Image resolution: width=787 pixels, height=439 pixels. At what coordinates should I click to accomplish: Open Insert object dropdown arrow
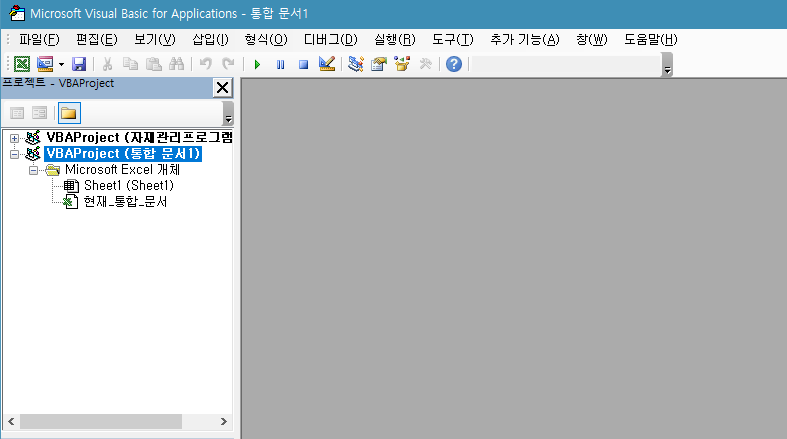coord(61,64)
